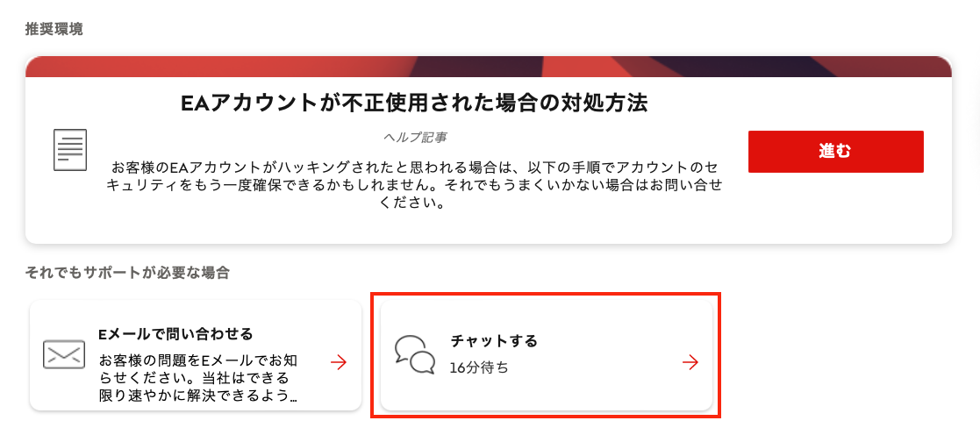
Task: Click the セキュリティ line in the article description
Action: click(414, 186)
